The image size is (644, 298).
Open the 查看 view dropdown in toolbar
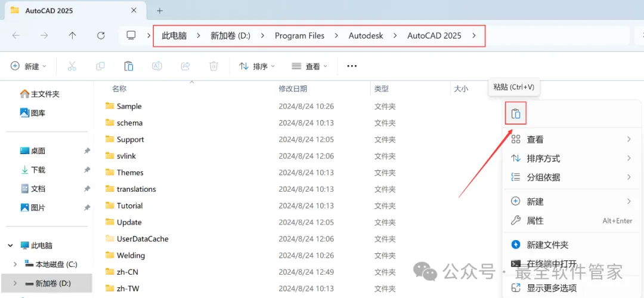coord(309,66)
